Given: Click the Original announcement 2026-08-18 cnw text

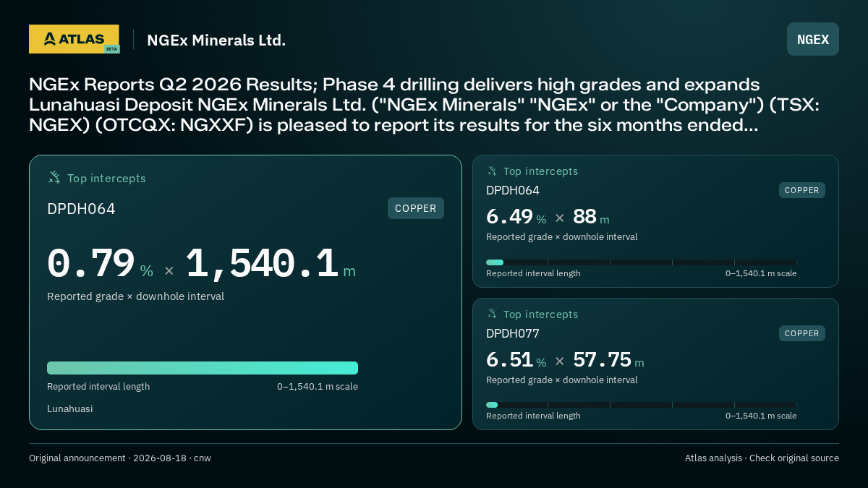Looking at the screenshot, I should click(120, 458).
